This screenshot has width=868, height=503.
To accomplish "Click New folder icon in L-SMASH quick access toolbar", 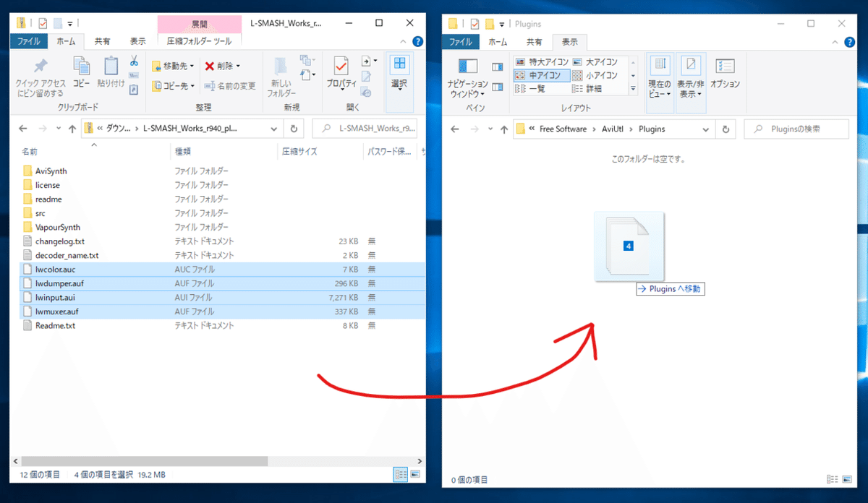I will point(59,24).
